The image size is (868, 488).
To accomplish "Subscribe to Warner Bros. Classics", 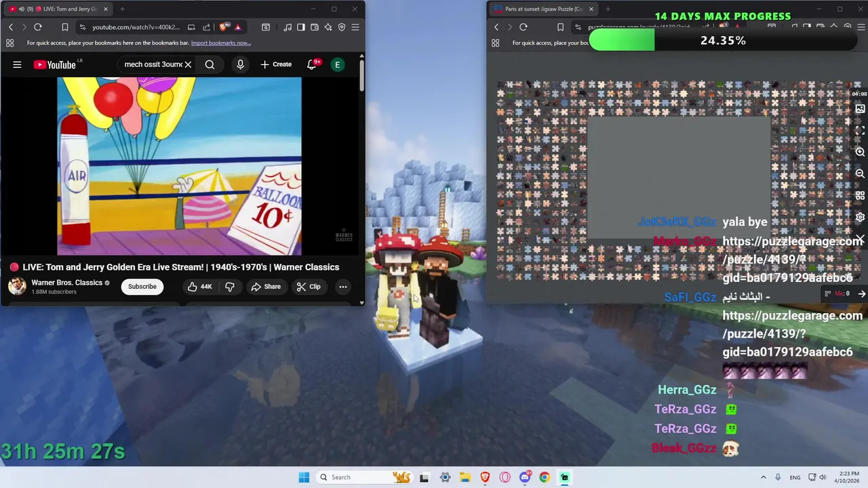I will pos(142,286).
